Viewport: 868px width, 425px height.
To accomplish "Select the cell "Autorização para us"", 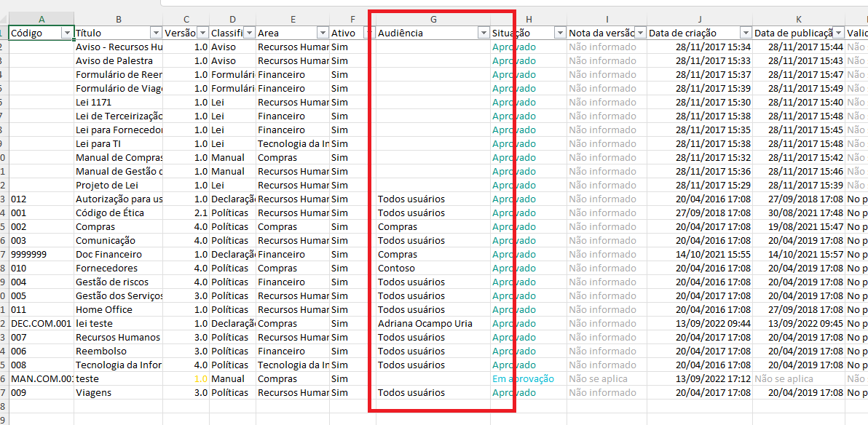I will [119, 199].
